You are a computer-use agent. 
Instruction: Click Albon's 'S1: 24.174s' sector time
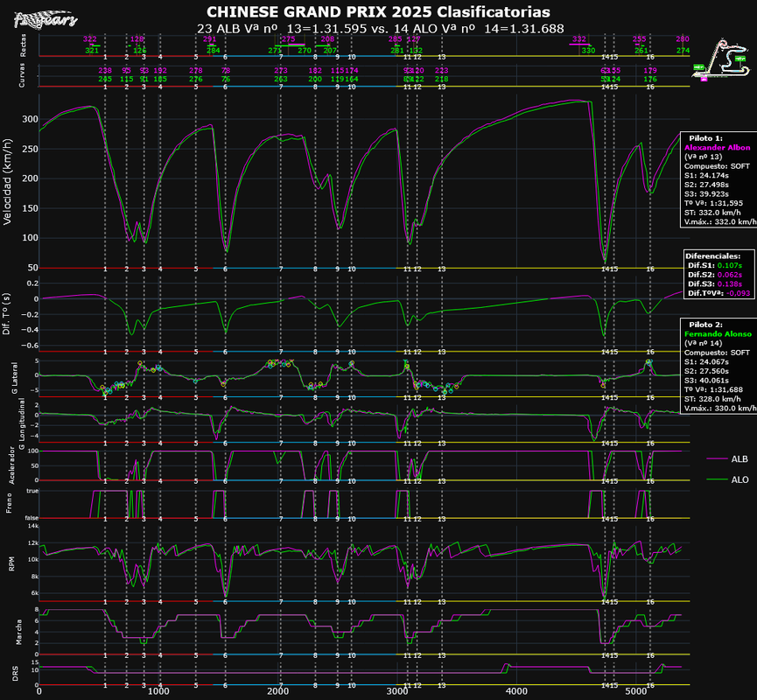pos(706,175)
